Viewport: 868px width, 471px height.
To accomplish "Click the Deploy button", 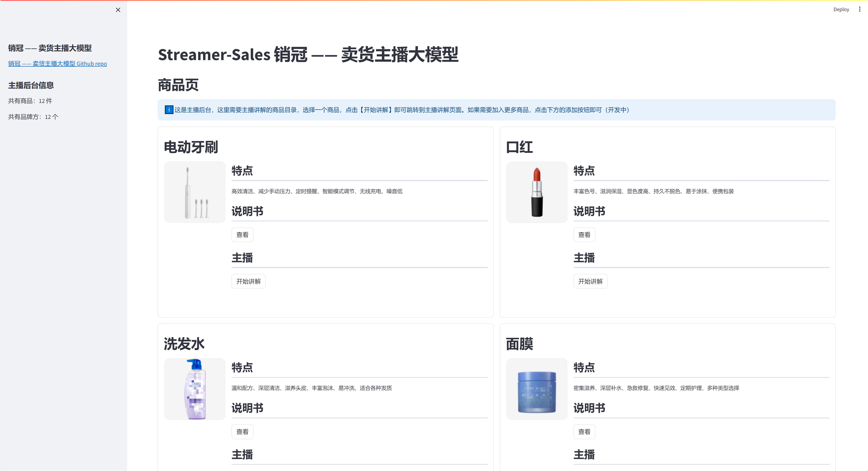I will pyautogui.click(x=841, y=9).
